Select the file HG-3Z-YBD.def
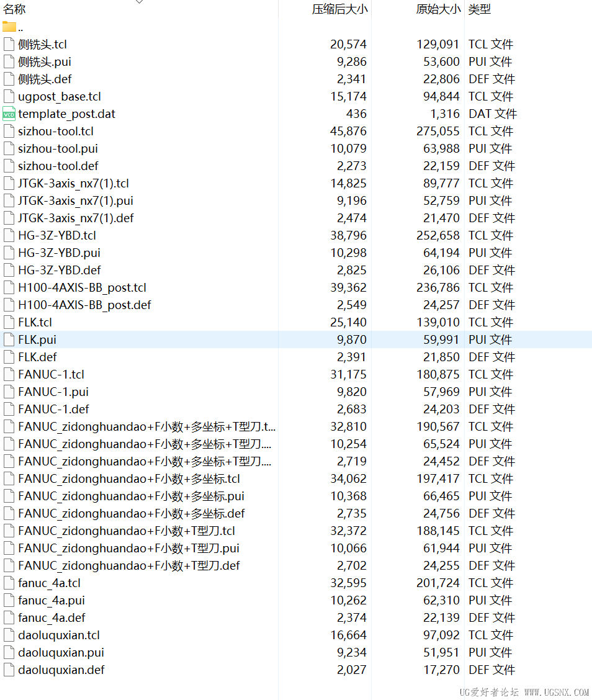The height and width of the screenshot is (700, 592). [x=60, y=270]
